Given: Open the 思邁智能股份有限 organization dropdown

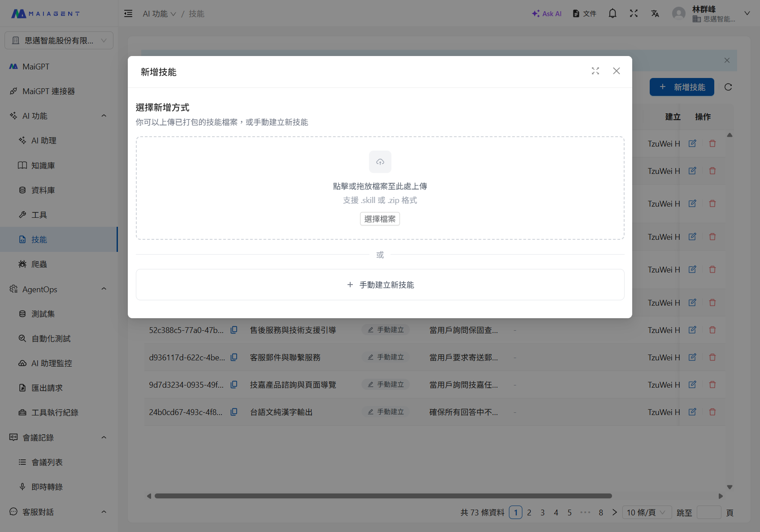Looking at the screenshot, I should point(59,40).
